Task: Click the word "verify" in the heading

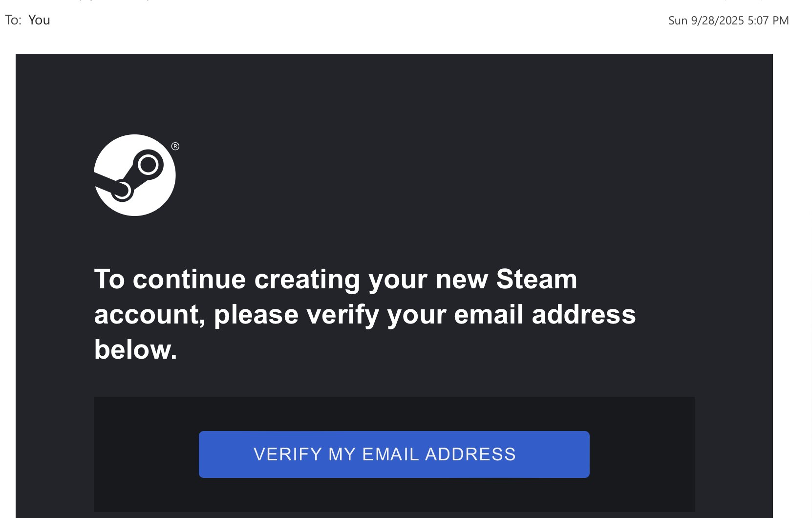Action: (342, 314)
